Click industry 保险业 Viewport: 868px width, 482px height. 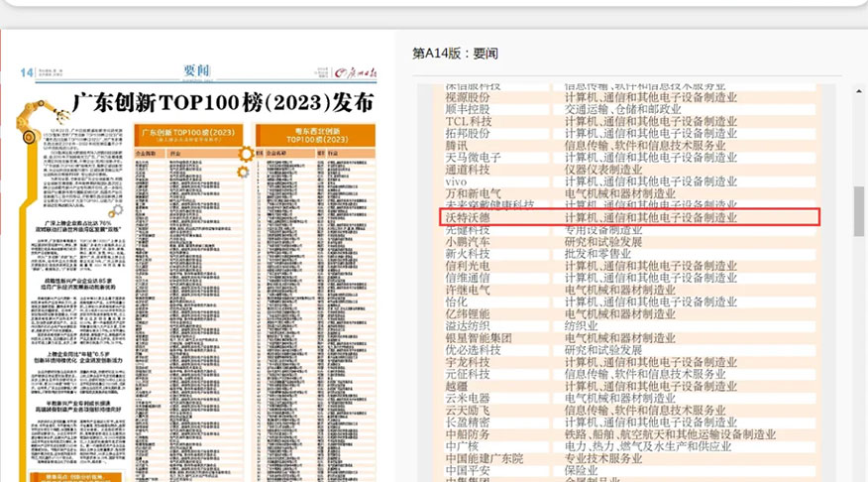click(x=582, y=470)
